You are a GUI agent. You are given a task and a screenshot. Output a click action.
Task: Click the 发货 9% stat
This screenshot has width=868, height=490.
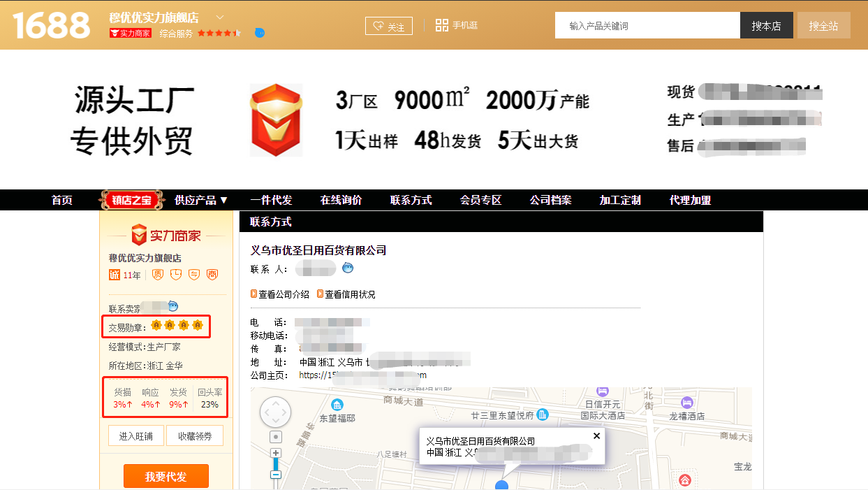[x=179, y=398]
